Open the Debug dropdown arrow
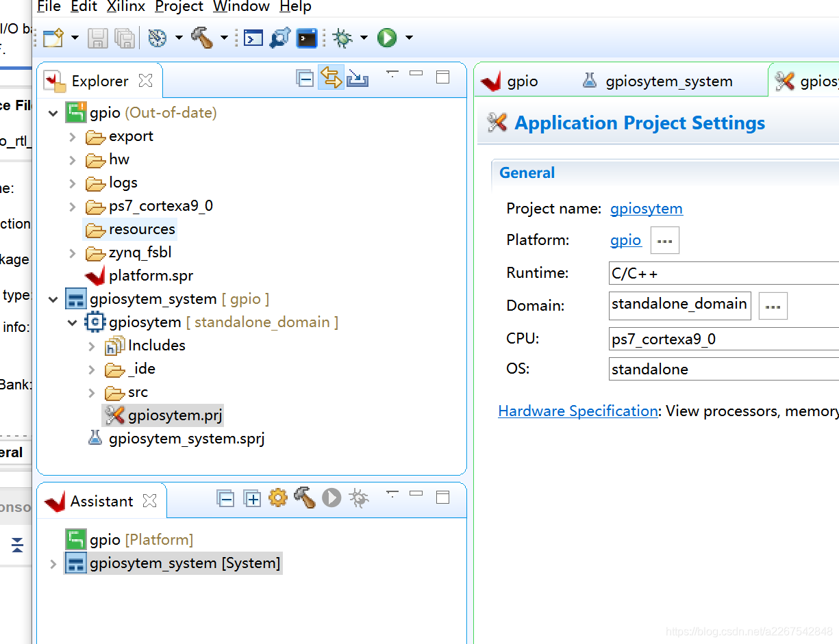Viewport: 839px width, 644px height. point(364,38)
